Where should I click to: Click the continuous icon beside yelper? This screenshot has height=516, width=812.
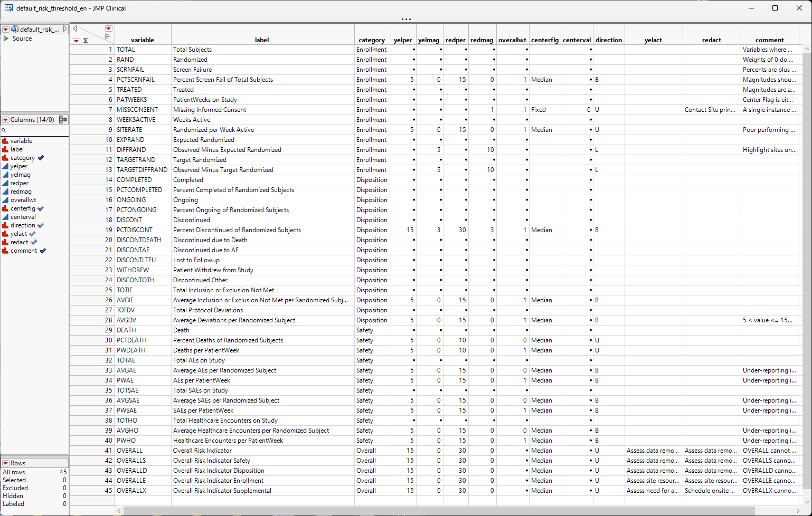[5, 166]
